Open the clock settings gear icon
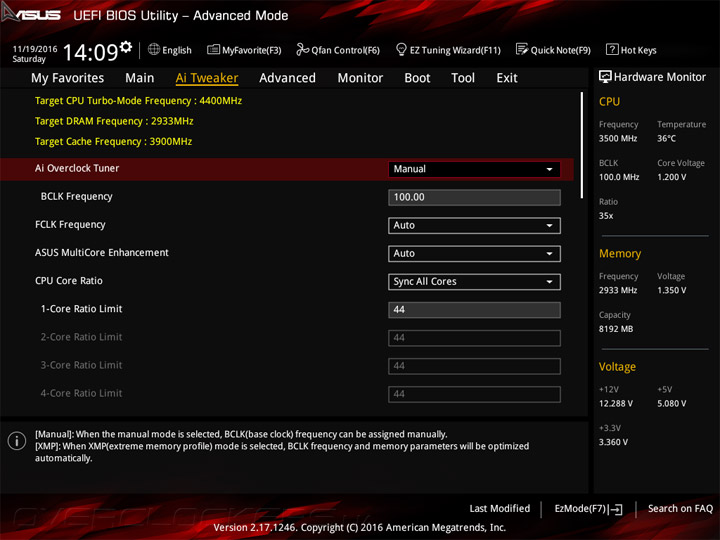 tap(126, 46)
